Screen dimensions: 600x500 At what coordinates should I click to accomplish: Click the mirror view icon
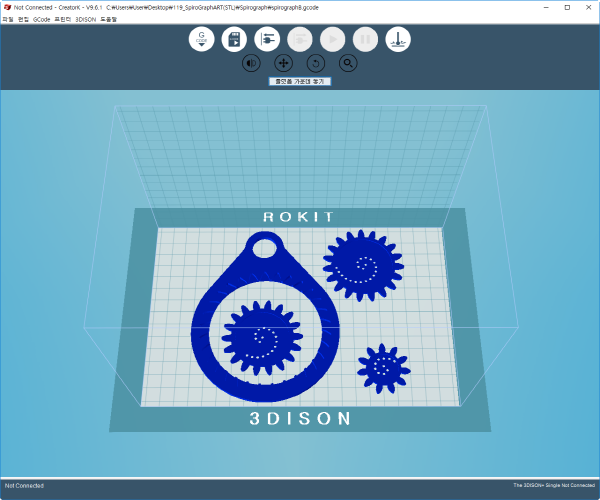click(x=251, y=63)
